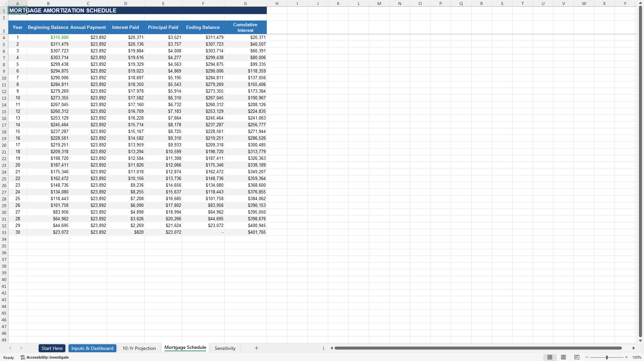Select the year 30 cell
The image size is (644, 361).
point(17,232)
